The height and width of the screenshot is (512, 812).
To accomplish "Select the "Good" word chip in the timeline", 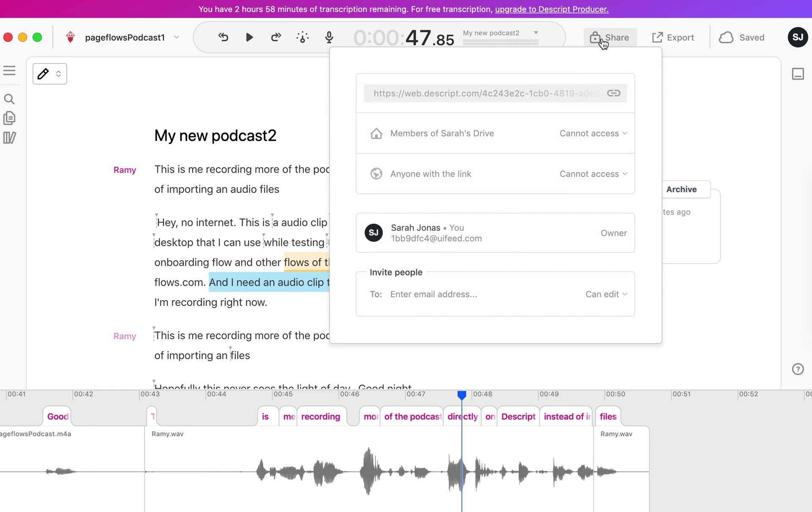I will point(58,416).
